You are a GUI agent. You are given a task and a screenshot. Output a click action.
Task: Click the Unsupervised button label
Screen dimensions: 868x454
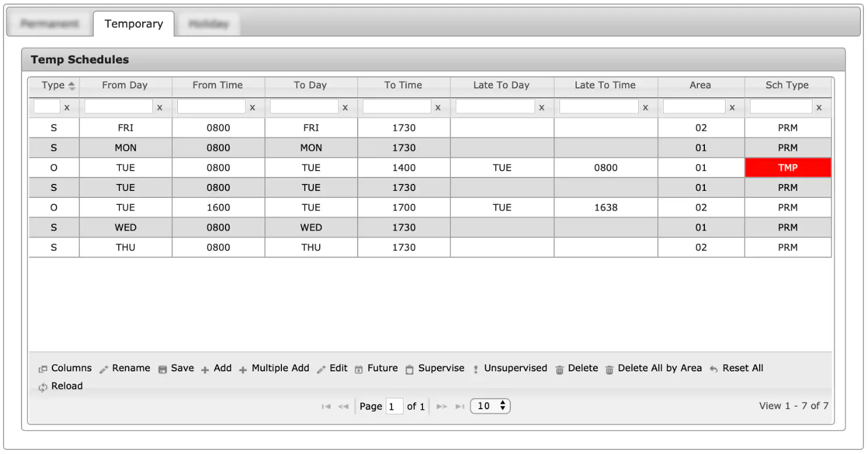click(516, 368)
